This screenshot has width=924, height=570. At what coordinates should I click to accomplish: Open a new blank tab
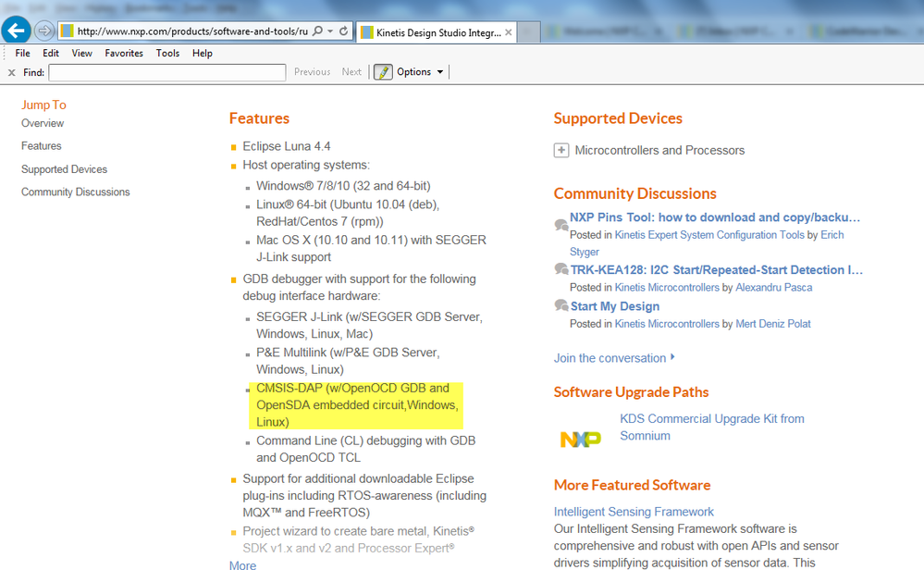(x=529, y=32)
